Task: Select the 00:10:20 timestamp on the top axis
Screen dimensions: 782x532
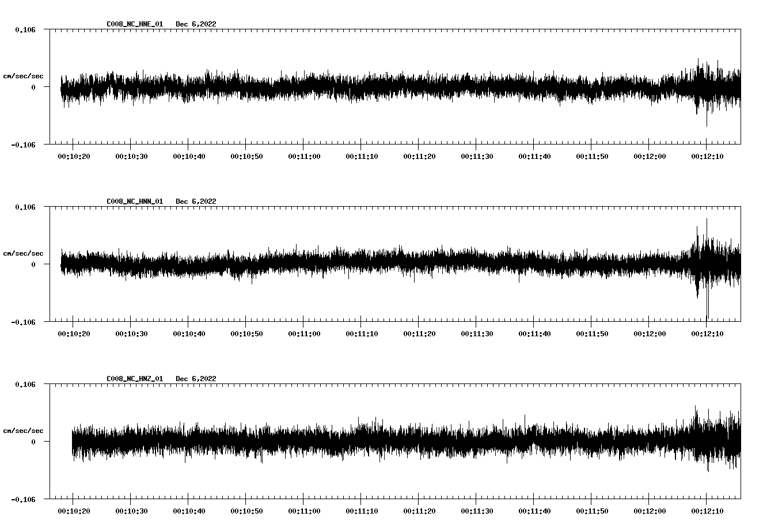Action: click(x=74, y=155)
